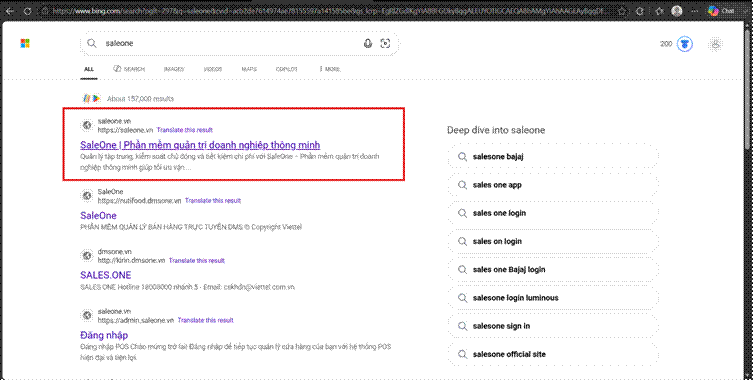The height and width of the screenshot is (380, 753).
Task: Select the http://kirin.dmsone.vn URL text
Action: coord(132,260)
